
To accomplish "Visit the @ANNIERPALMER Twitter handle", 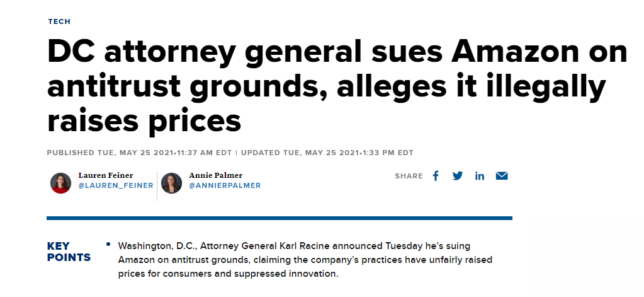I will pyautogui.click(x=223, y=185).
